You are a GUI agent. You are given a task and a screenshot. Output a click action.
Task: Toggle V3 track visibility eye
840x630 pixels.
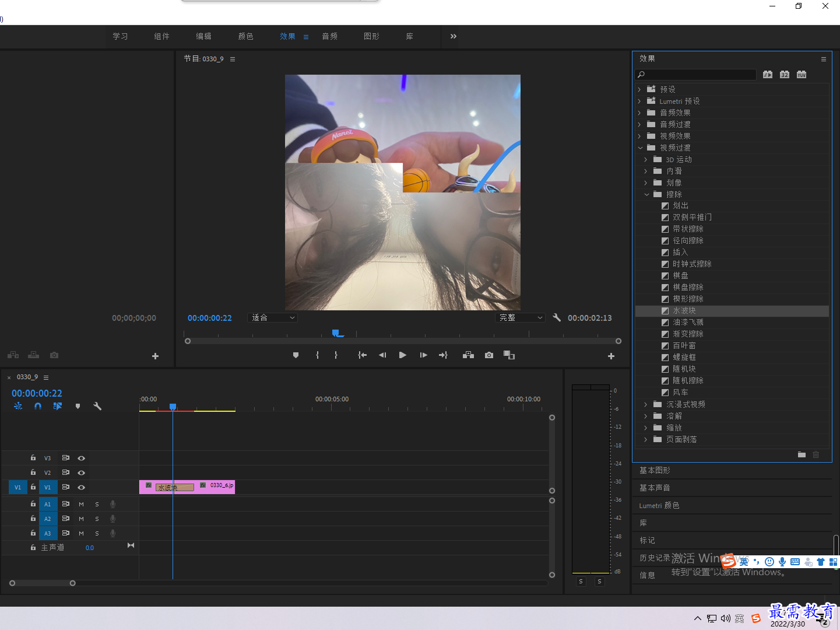[x=82, y=458]
